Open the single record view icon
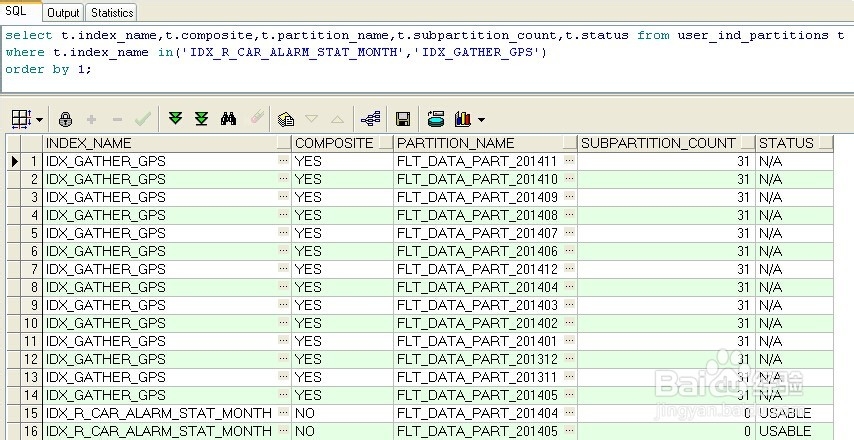Viewport: 854px width, 440px height. tap(286, 119)
